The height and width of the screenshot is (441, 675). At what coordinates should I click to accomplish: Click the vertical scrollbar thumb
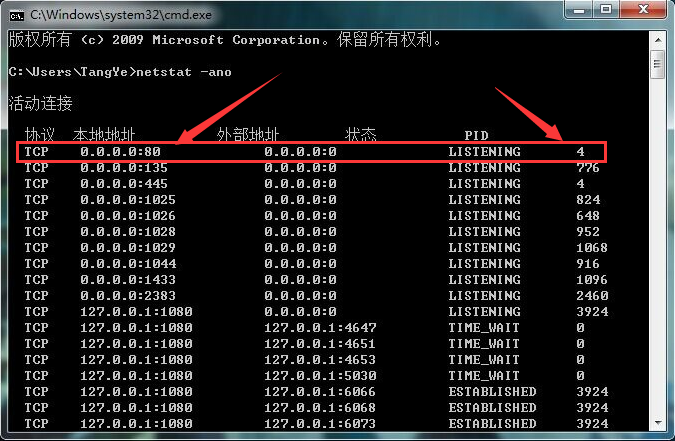[658, 64]
